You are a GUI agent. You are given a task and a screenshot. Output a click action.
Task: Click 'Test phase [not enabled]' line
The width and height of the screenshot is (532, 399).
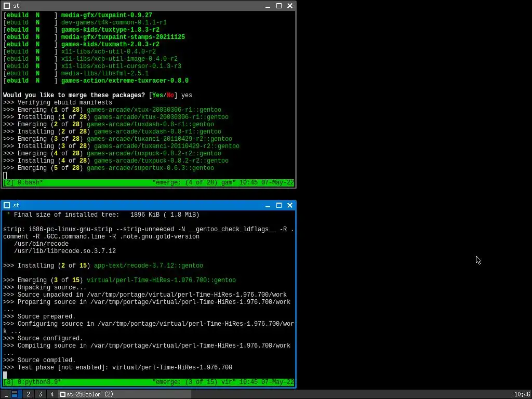pos(117,367)
